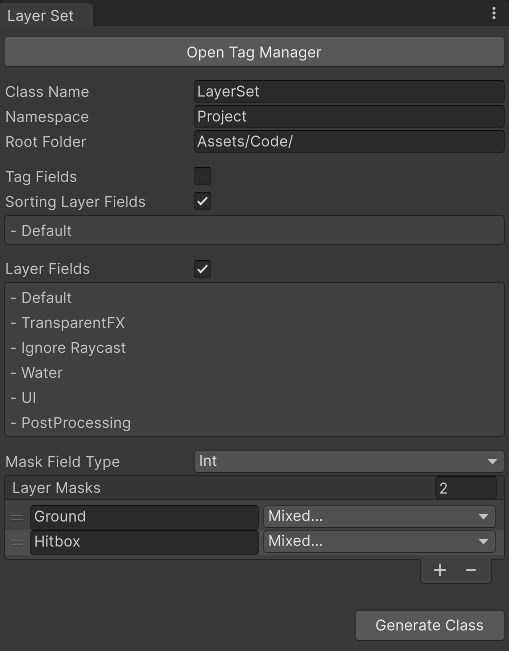Viewport: 509px width, 651px height.
Task: Click the Generate Class button
Action: coord(430,625)
